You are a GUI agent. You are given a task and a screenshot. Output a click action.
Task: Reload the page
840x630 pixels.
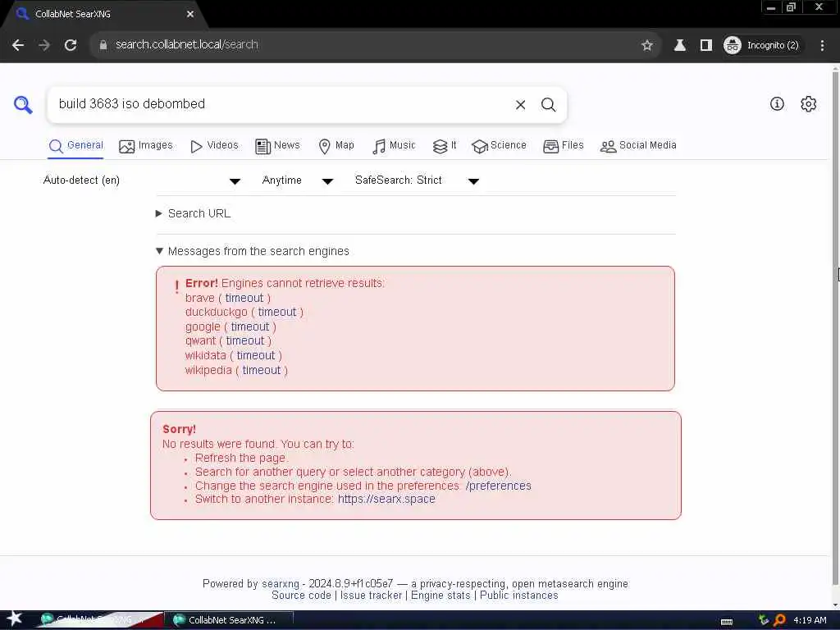[x=71, y=45]
